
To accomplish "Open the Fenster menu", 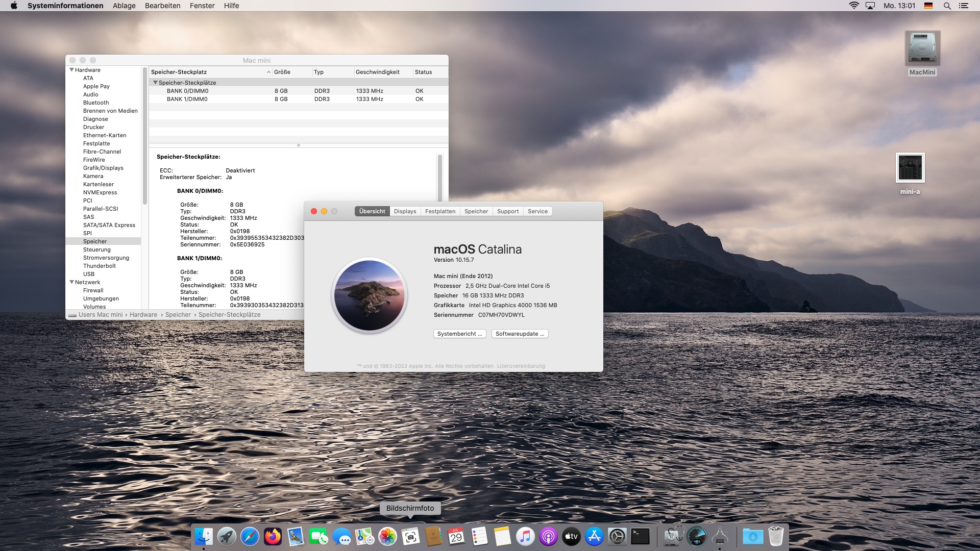I will (202, 6).
